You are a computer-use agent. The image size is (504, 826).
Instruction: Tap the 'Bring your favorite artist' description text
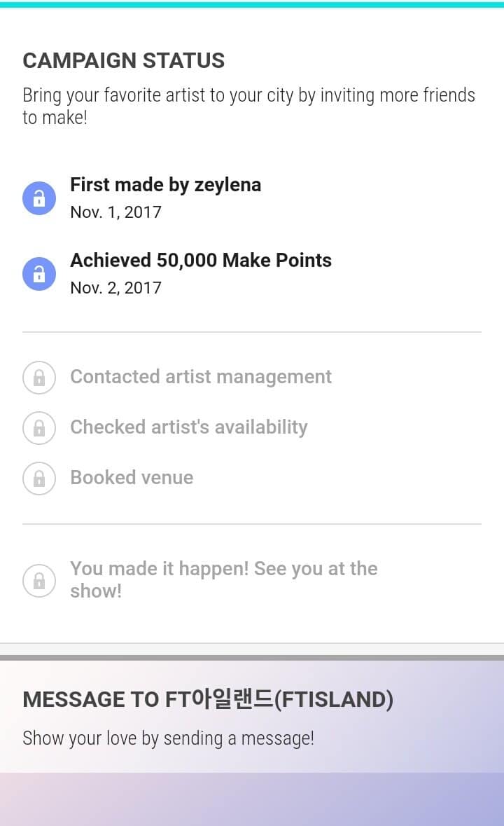coord(248,106)
